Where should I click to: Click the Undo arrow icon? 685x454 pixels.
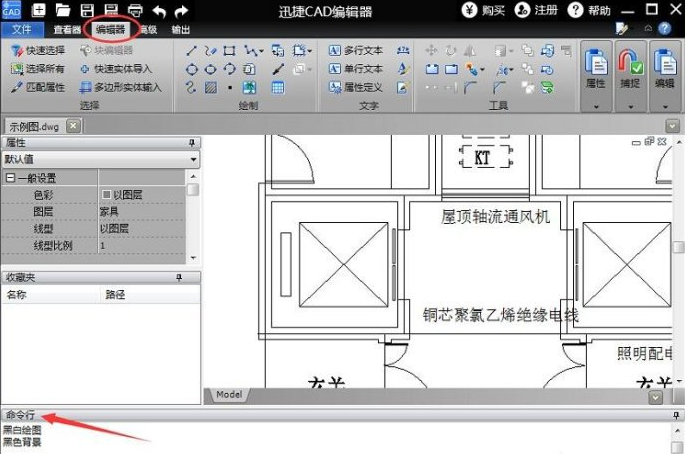click(x=158, y=10)
